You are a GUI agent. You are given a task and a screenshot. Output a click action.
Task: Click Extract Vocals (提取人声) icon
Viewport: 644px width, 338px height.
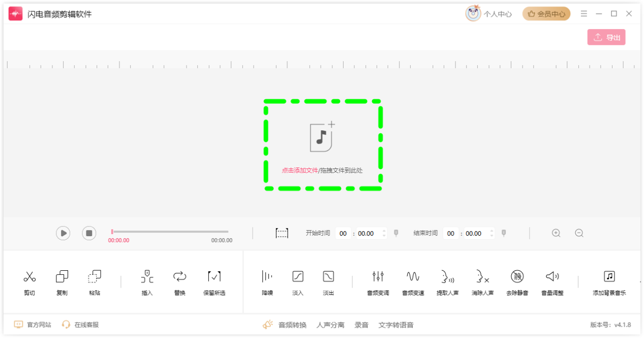(447, 276)
